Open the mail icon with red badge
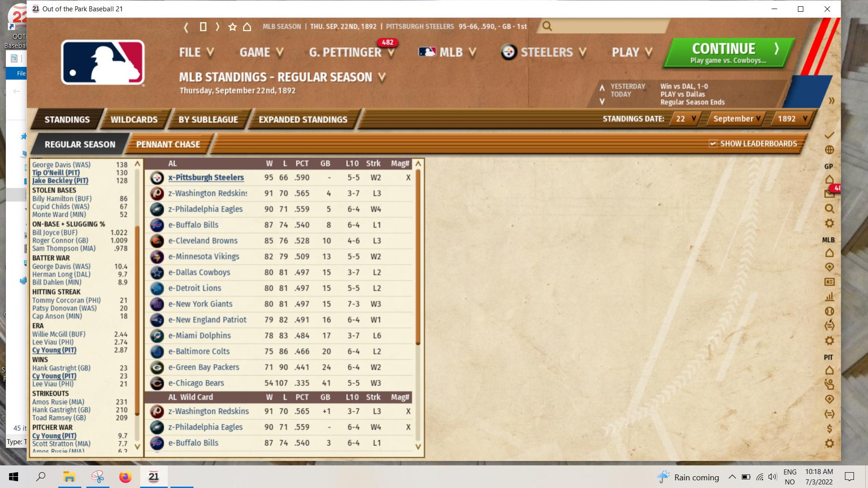 click(x=829, y=194)
